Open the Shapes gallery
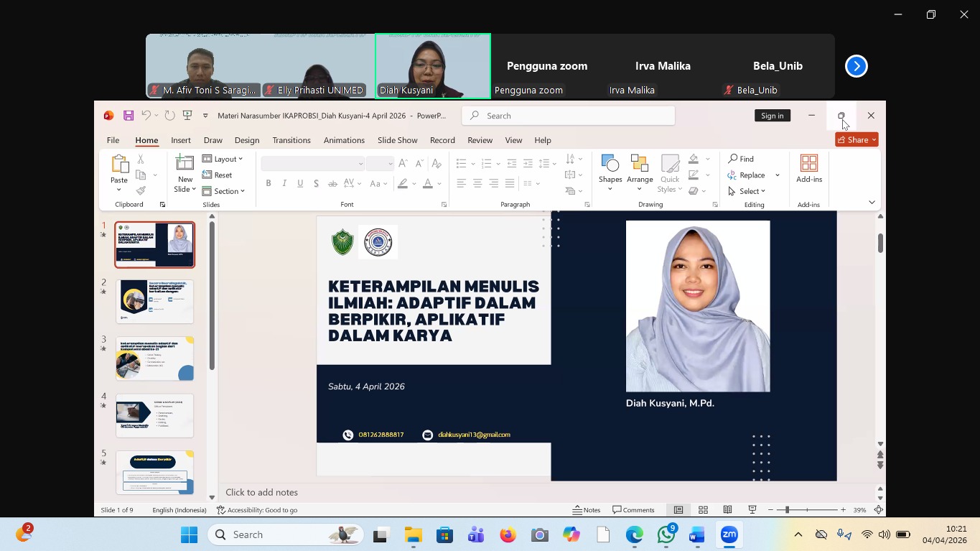Image resolution: width=980 pixels, height=551 pixels. 610,165
